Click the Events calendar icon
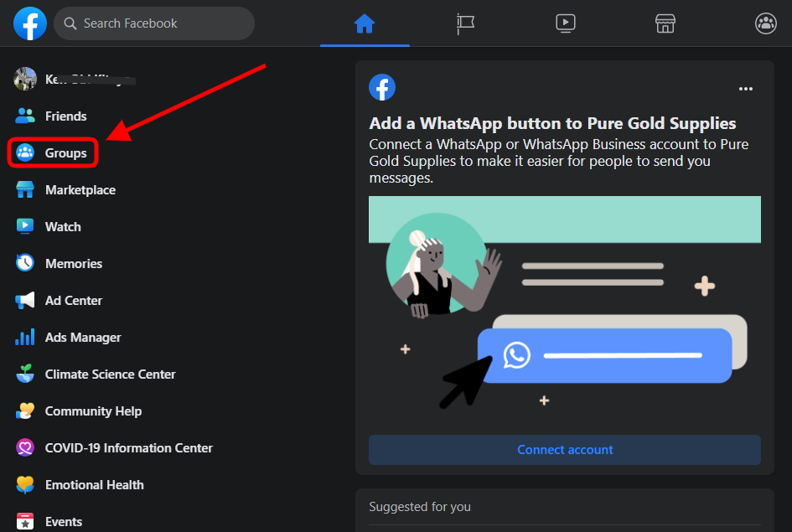Image resolution: width=792 pixels, height=532 pixels. click(25, 521)
